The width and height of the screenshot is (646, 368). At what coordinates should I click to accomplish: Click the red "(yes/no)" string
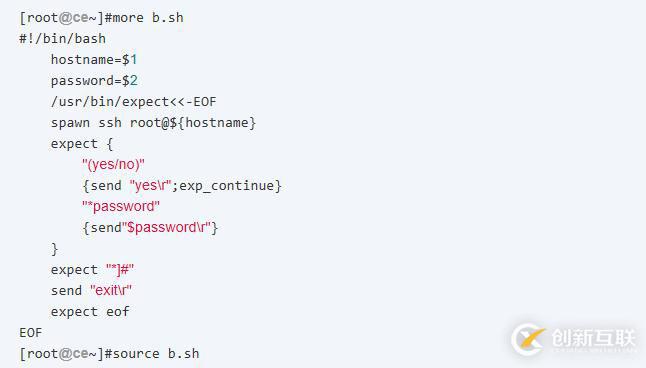(113, 164)
